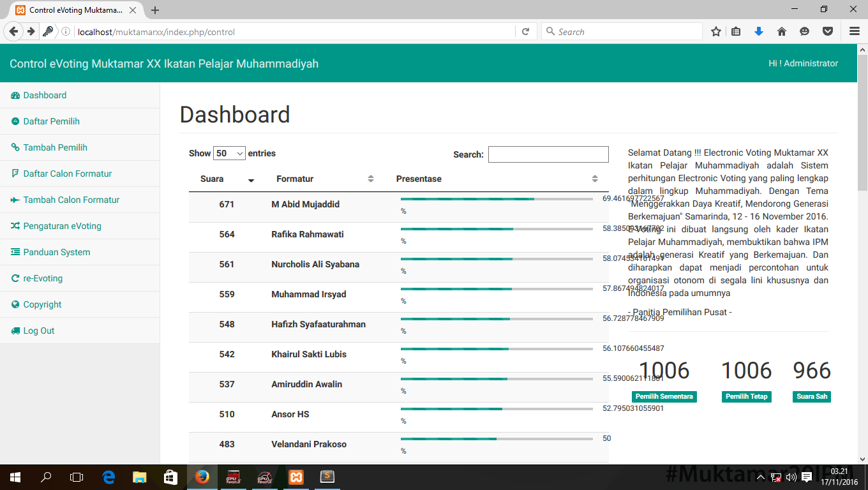Click the vote count 564

pos(227,234)
